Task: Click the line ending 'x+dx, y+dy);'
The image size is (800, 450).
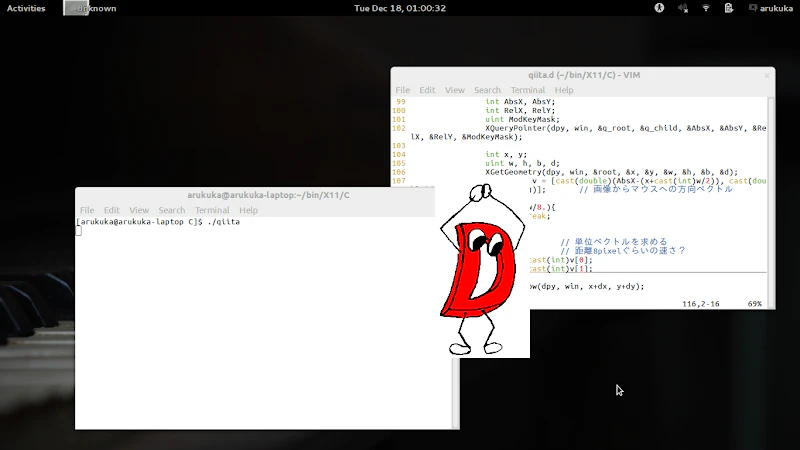Action: 587,286
